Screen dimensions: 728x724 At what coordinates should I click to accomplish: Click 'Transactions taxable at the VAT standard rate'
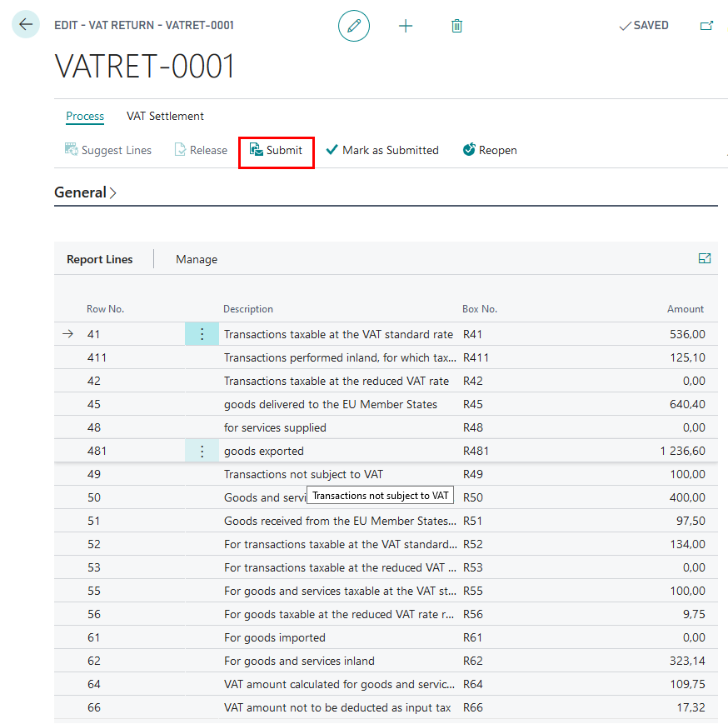coord(338,334)
